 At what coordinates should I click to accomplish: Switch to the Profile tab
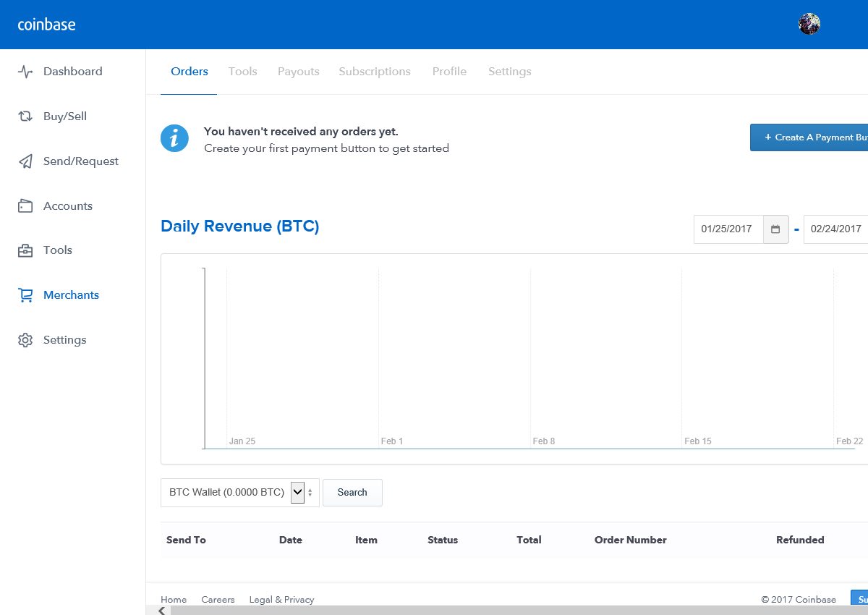point(449,72)
